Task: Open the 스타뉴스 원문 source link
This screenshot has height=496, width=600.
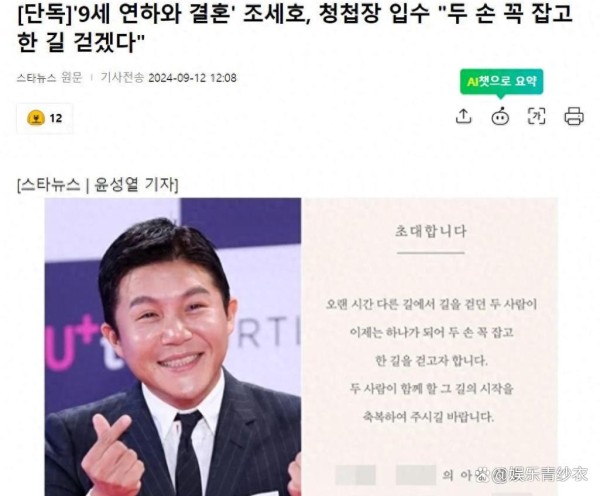Action: (x=49, y=78)
